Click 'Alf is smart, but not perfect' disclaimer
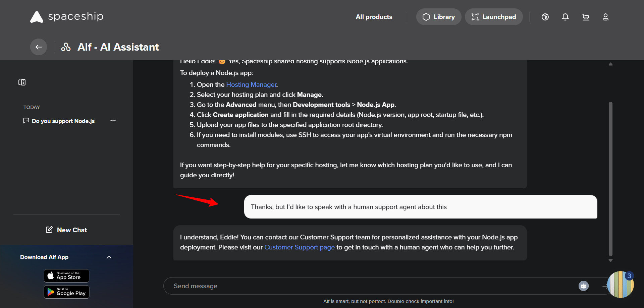 tap(388, 301)
